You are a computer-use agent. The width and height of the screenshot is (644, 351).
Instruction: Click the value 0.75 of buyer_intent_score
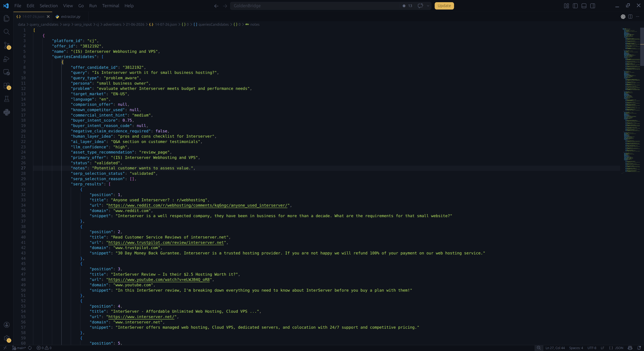pyautogui.click(x=127, y=120)
